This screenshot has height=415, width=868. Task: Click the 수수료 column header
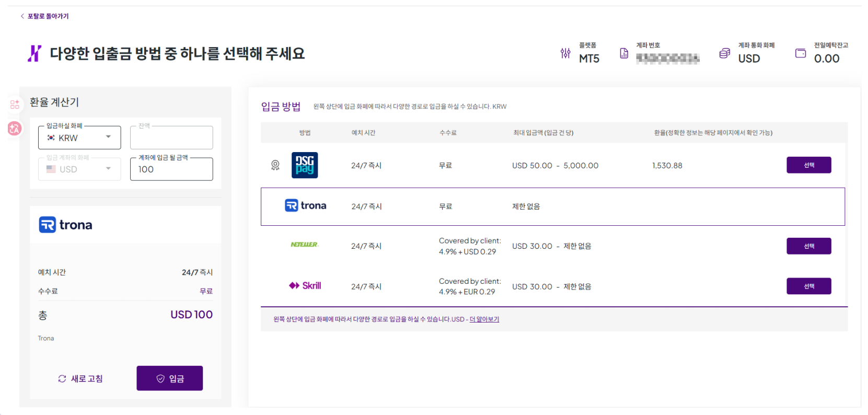pyautogui.click(x=448, y=133)
